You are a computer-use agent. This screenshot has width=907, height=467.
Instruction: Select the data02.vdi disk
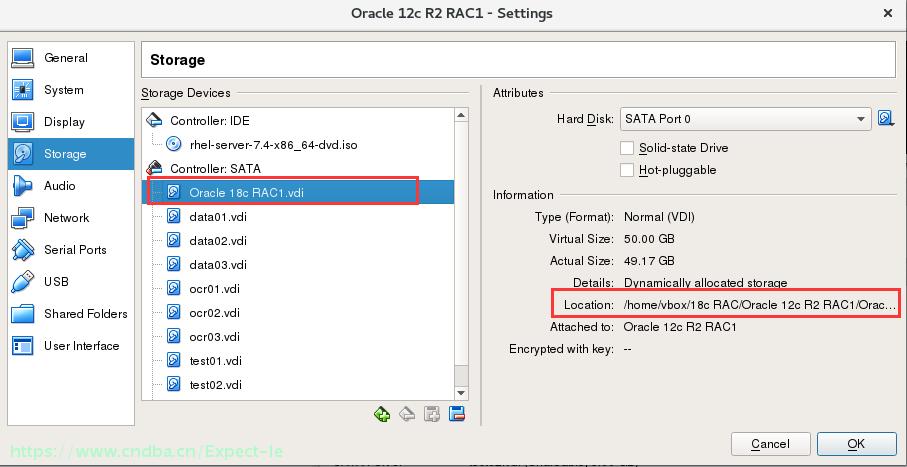coord(298,241)
